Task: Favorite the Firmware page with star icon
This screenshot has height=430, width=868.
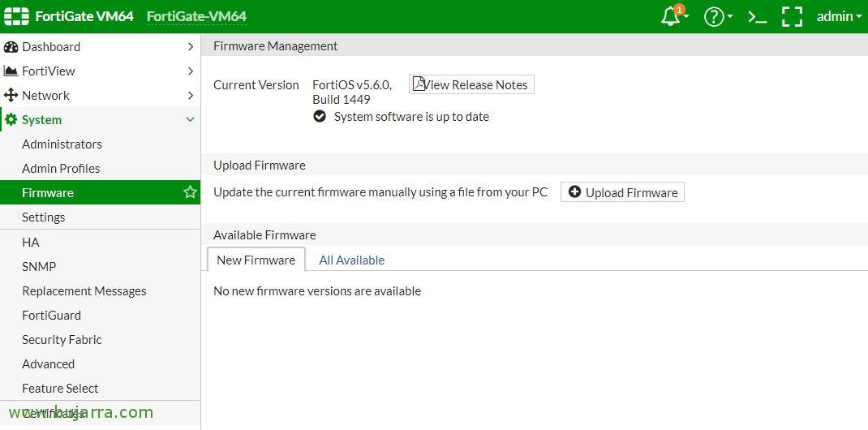Action: [190, 192]
